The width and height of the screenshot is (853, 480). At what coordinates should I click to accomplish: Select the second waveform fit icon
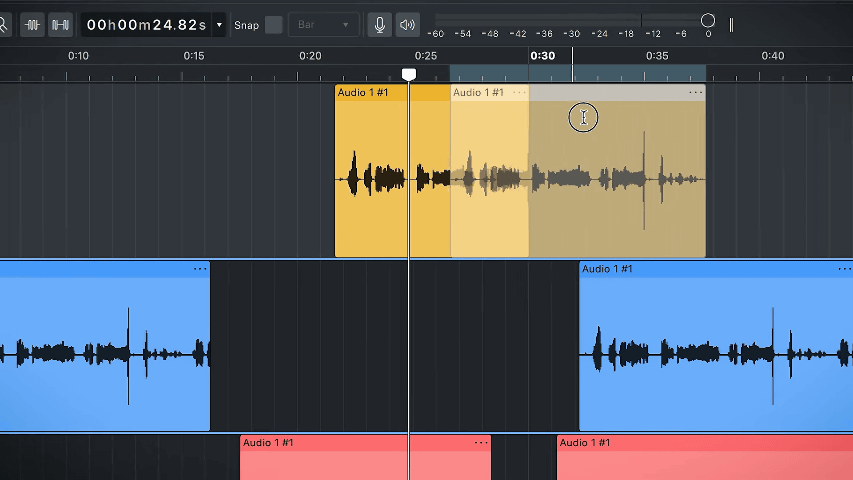tap(60, 25)
